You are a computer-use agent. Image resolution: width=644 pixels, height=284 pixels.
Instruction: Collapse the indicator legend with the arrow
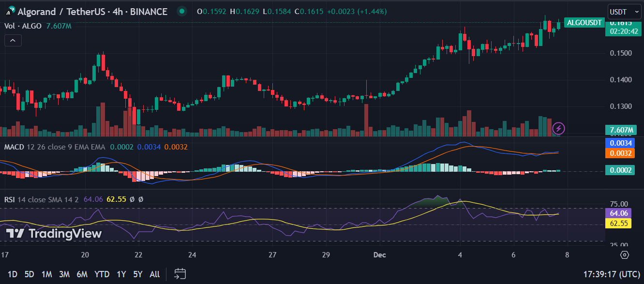[x=13, y=41]
